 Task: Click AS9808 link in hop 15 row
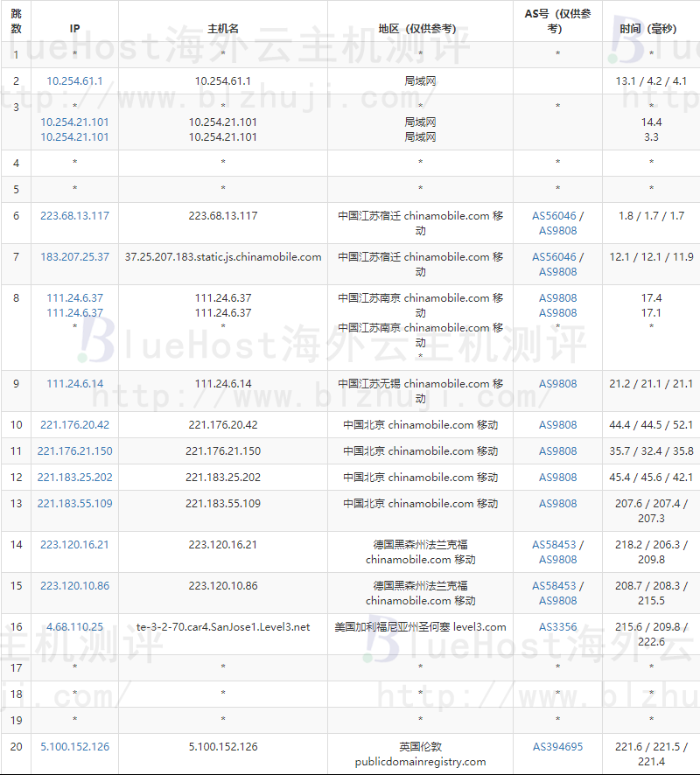coord(557,601)
